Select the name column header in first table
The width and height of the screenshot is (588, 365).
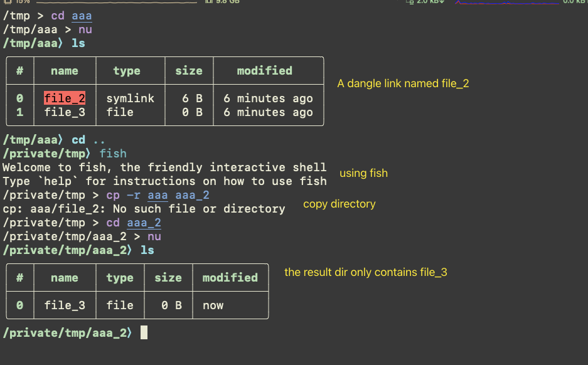[x=64, y=70]
